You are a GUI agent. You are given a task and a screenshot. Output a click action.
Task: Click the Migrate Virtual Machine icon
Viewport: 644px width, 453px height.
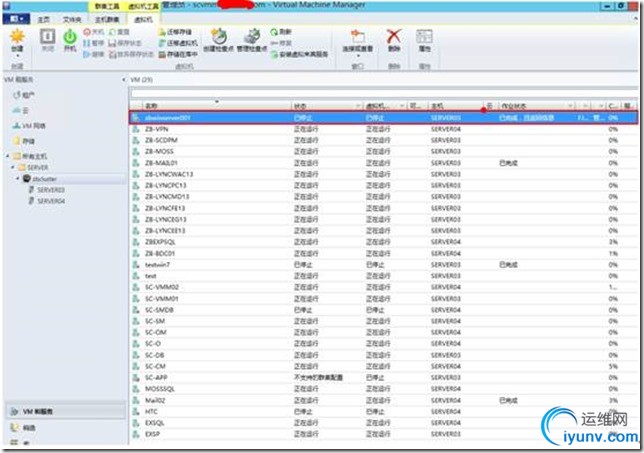click(x=162, y=43)
